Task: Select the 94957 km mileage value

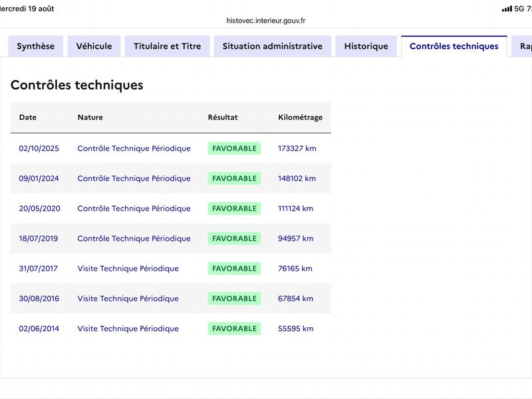Action: pos(295,239)
